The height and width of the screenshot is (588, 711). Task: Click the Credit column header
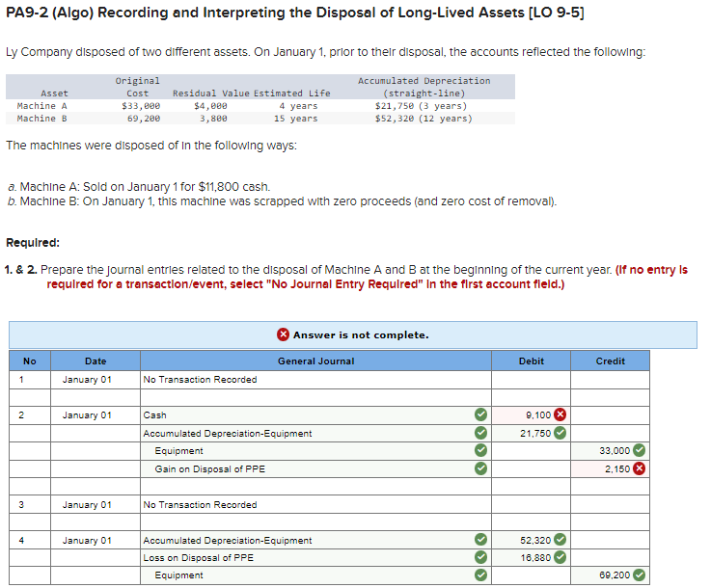(x=610, y=361)
